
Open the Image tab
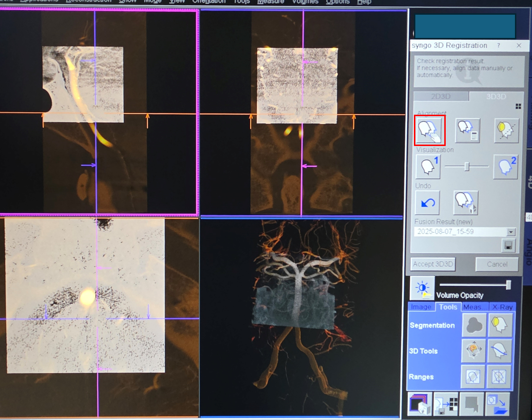coord(421,307)
